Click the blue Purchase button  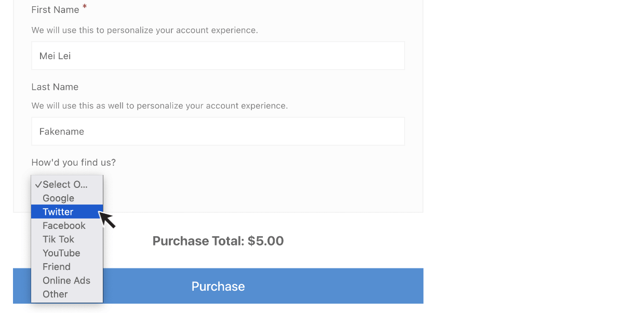pyautogui.click(x=218, y=286)
